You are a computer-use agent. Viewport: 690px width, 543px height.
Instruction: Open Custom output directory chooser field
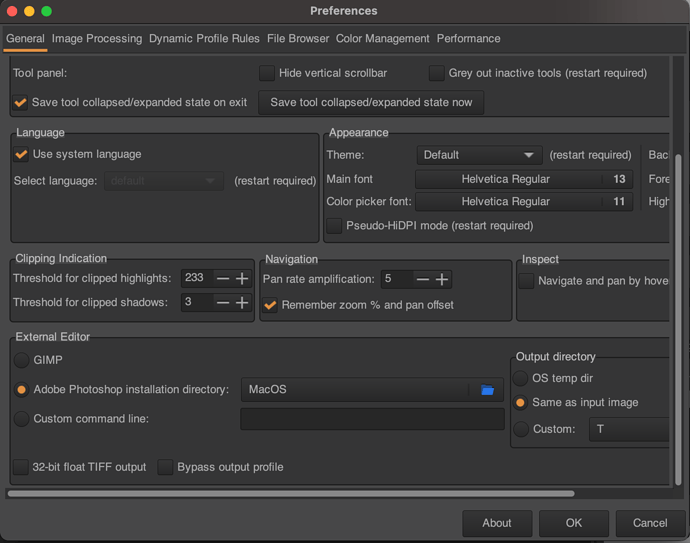pos(629,429)
